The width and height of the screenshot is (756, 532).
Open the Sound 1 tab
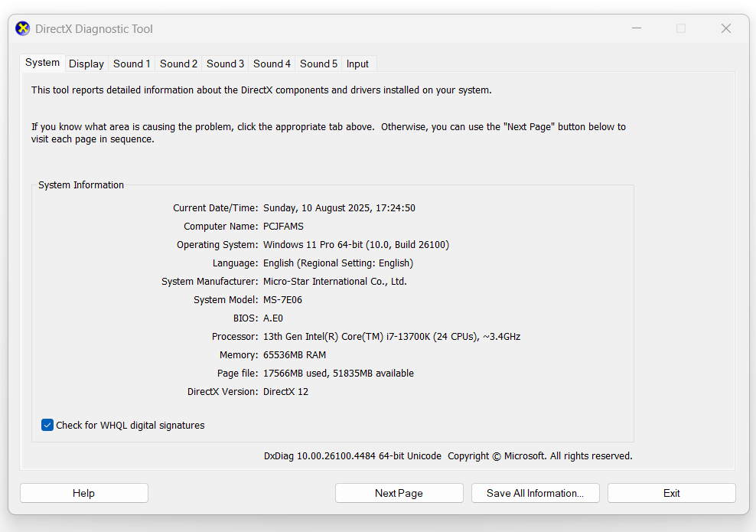coord(132,64)
